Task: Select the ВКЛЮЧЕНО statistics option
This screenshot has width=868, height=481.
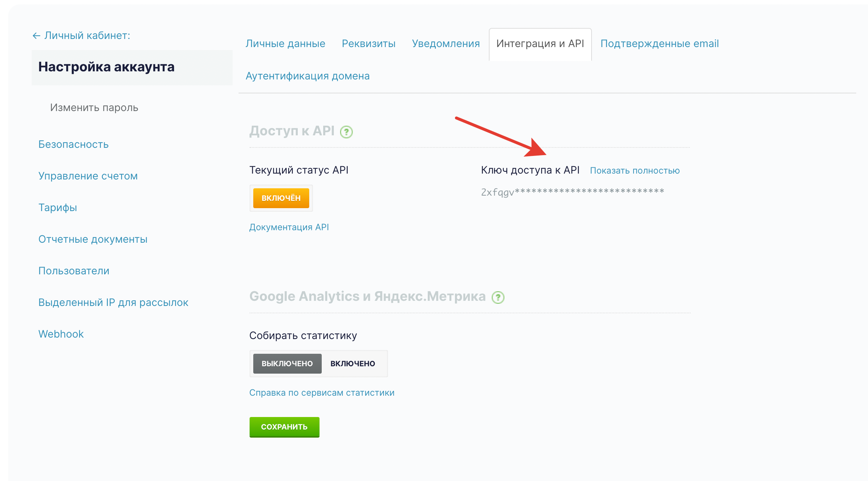Action: tap(352, 364)
